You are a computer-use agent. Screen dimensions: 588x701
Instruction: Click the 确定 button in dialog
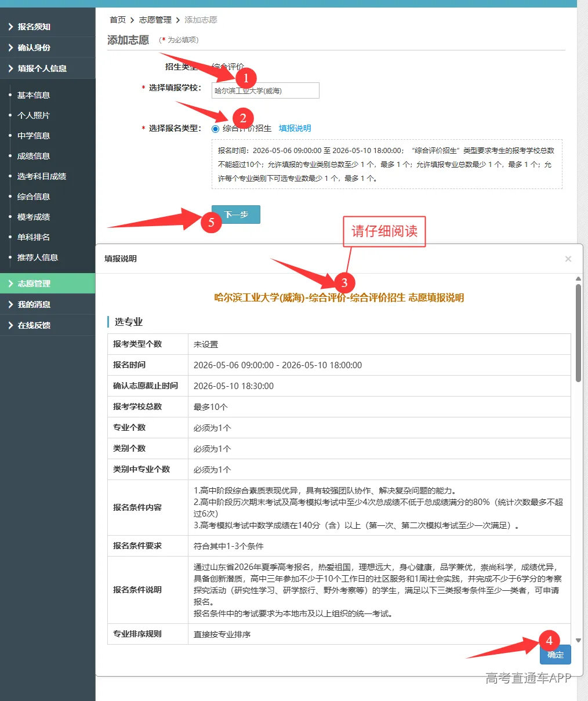tap(556, 655)
